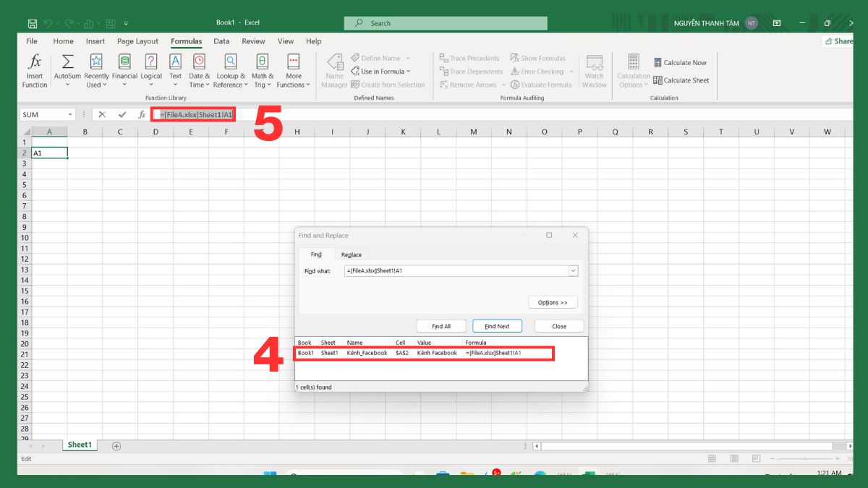Undo the last action
The height and width of the screenshot is (488, 868).
48,23
